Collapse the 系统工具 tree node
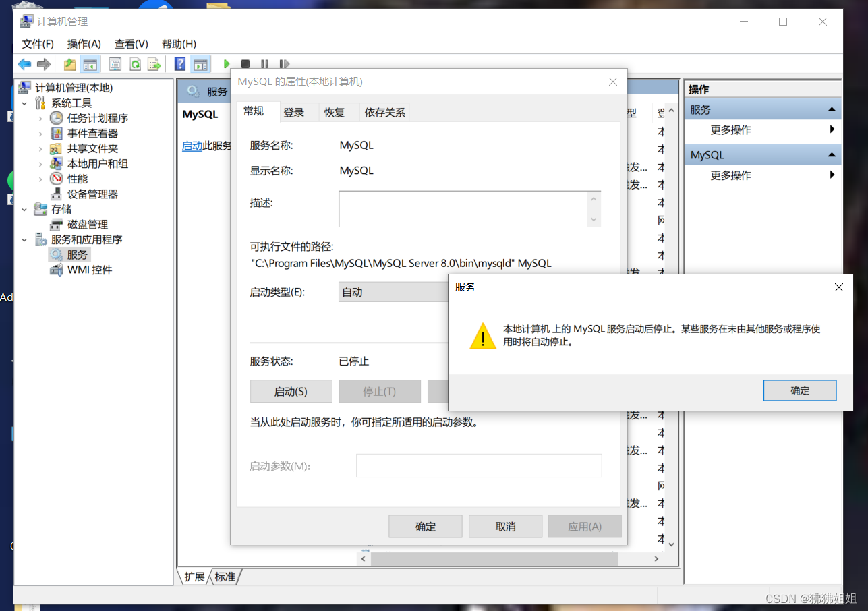Screen dimensions: 868x611 tap(24, 103)
